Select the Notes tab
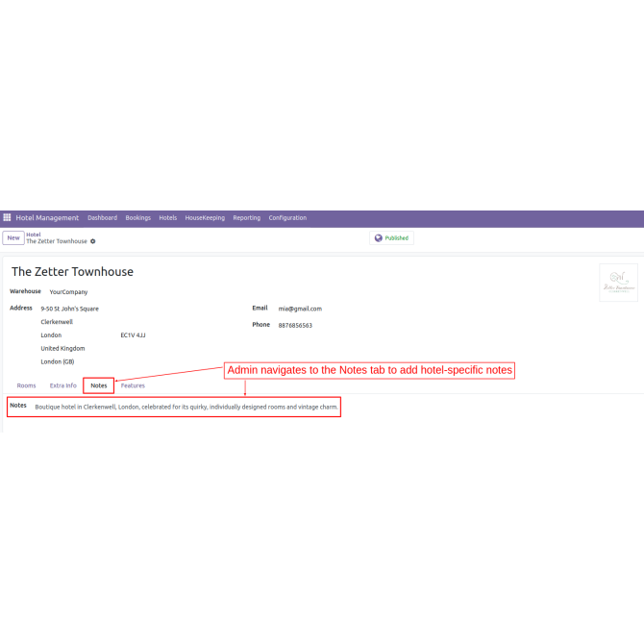644x644 pixels. [x=99, y=385]
